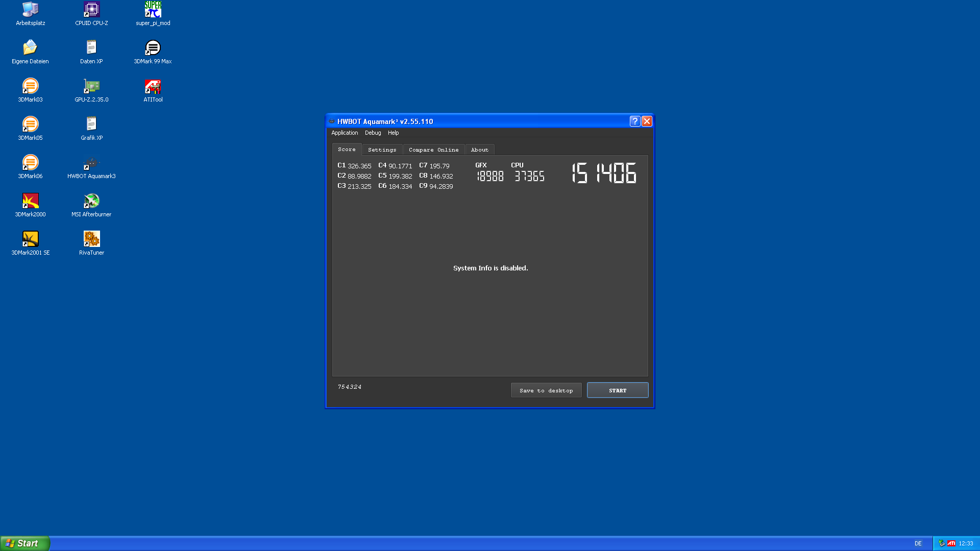Select the 3DMark06 desktop shortcut
The width and height of the screenshot is (980, 551).
point(31,167)
